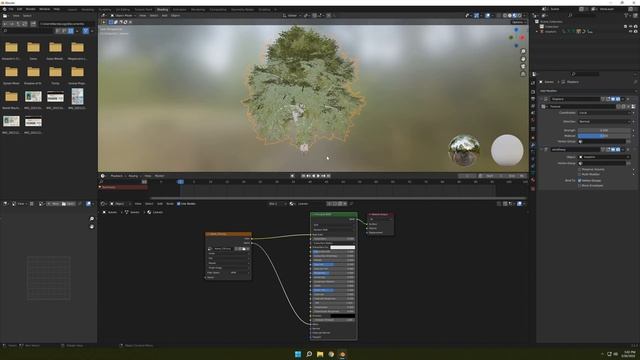Open Material Output target dropdown All
This screenshot has height=360, width=640.
coord(380,219)
